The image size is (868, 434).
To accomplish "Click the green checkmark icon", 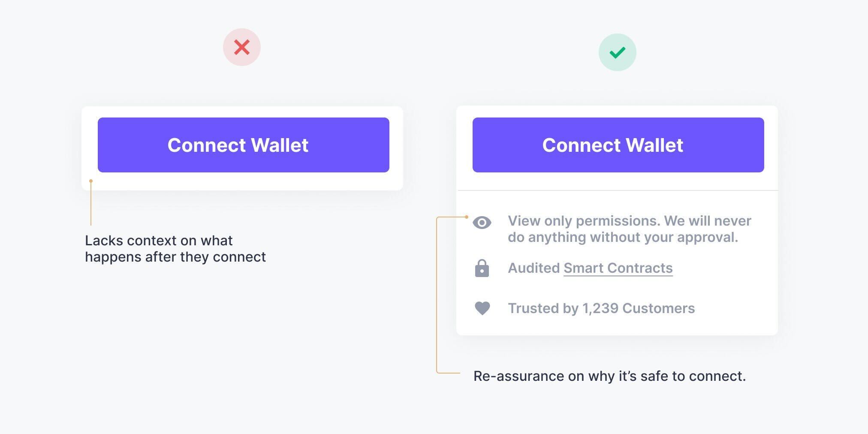I will tap(618, 52).
